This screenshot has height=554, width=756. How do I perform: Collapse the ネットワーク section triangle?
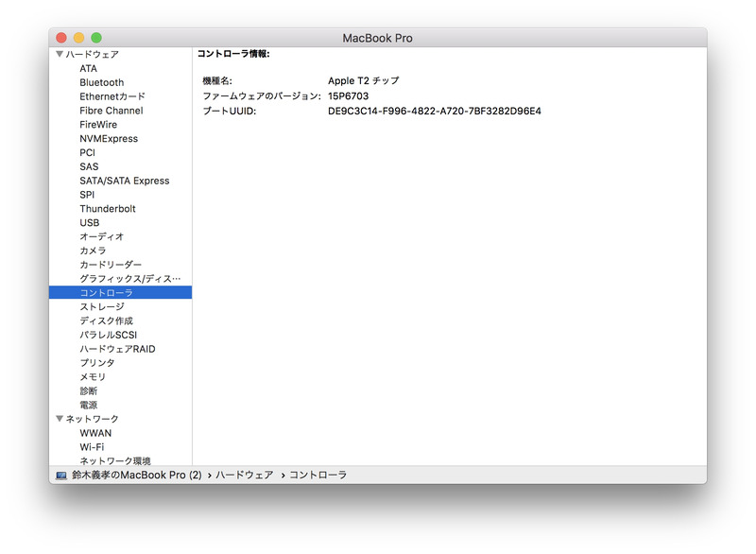tap(58, 418)
